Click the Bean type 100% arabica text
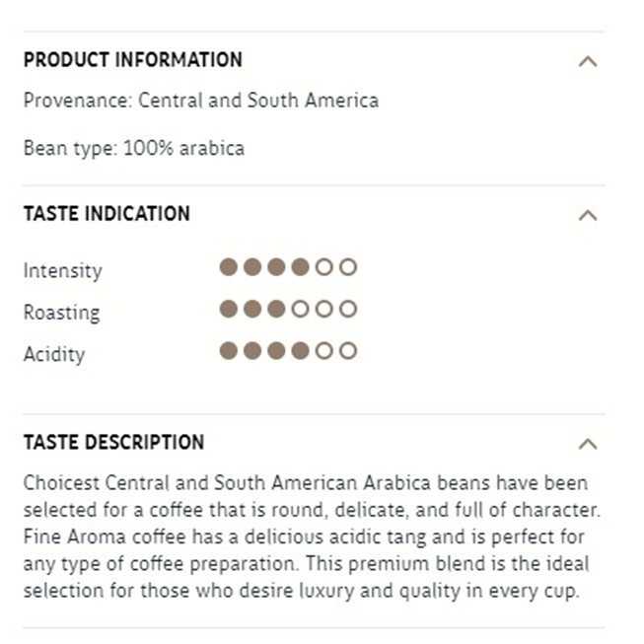 (x=134, y=149)
